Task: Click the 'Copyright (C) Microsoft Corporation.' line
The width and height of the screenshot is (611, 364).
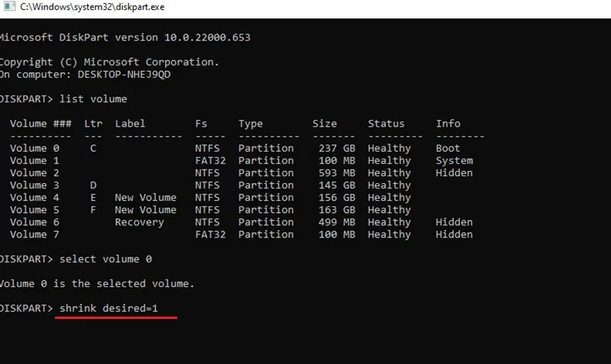Action: coord(109,62)
